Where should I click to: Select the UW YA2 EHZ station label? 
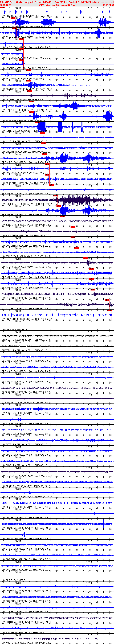(x=26, y=68)
